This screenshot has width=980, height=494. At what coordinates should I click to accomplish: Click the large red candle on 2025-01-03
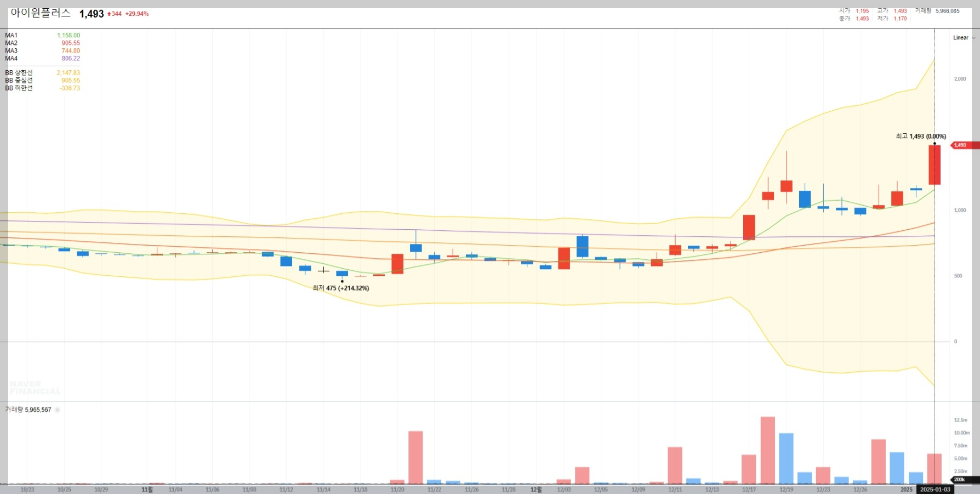pyautogui.click(x=935, y=165)
